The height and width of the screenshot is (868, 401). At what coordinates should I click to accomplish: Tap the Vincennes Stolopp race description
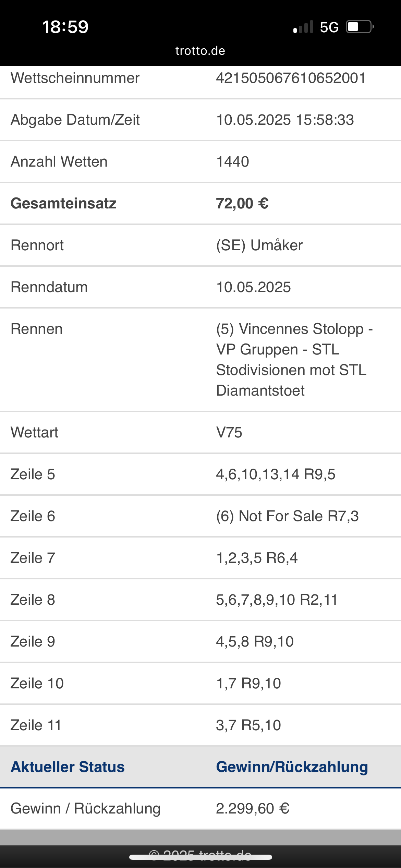tap(294, 360)
